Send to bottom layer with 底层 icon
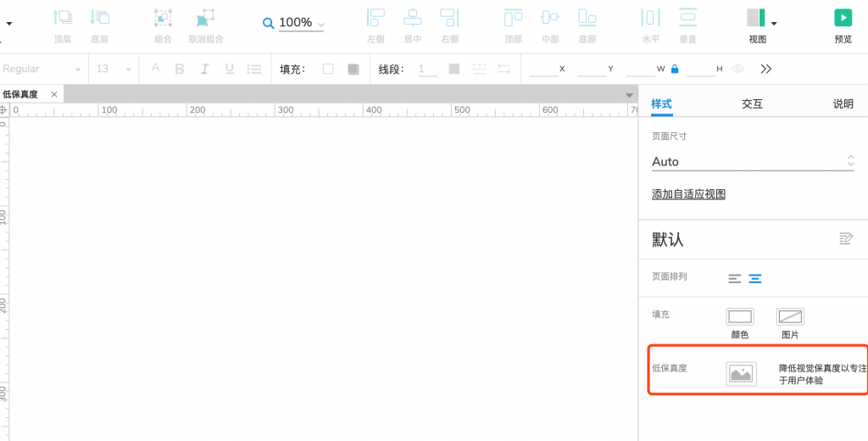 (x=99, y=19)
